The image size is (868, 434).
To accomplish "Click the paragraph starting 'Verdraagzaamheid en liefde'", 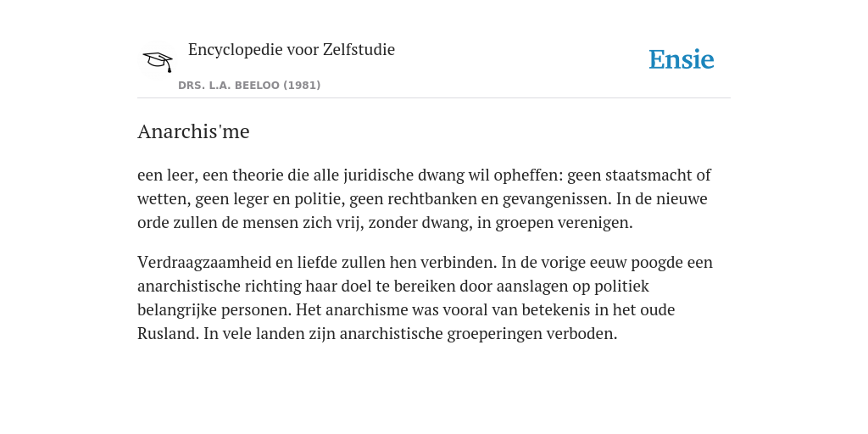I will (x=426, y=298).
